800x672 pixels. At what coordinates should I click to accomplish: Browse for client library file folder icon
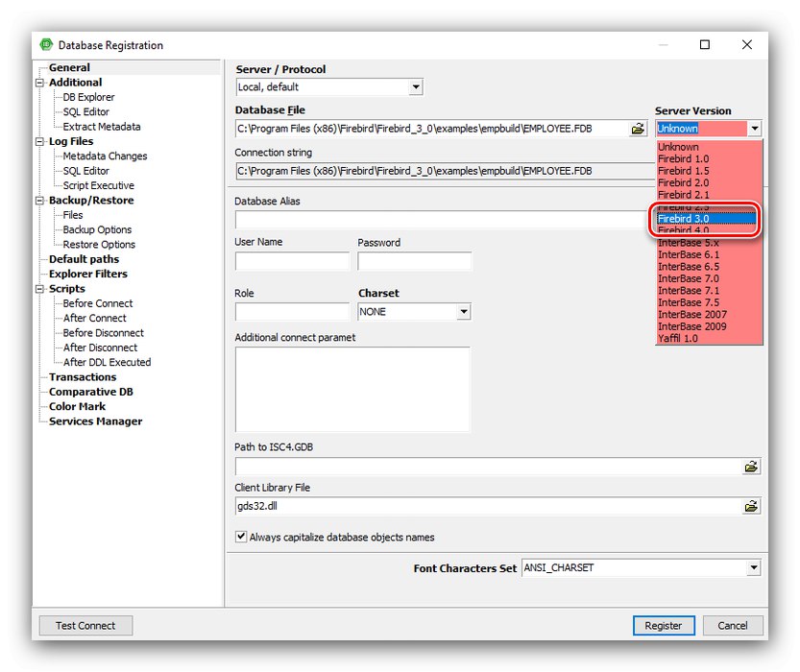pos(751,506)
